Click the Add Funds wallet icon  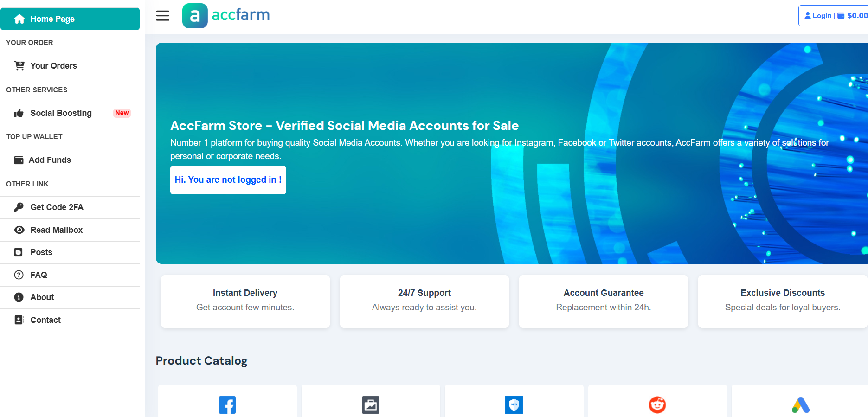[x=19, y=160]
